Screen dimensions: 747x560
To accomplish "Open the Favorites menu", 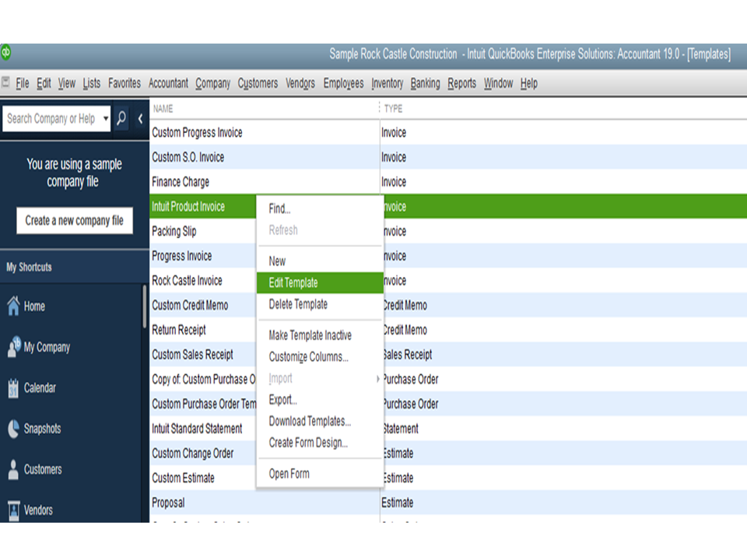I will pyautogui.click(x=124, y=83).
